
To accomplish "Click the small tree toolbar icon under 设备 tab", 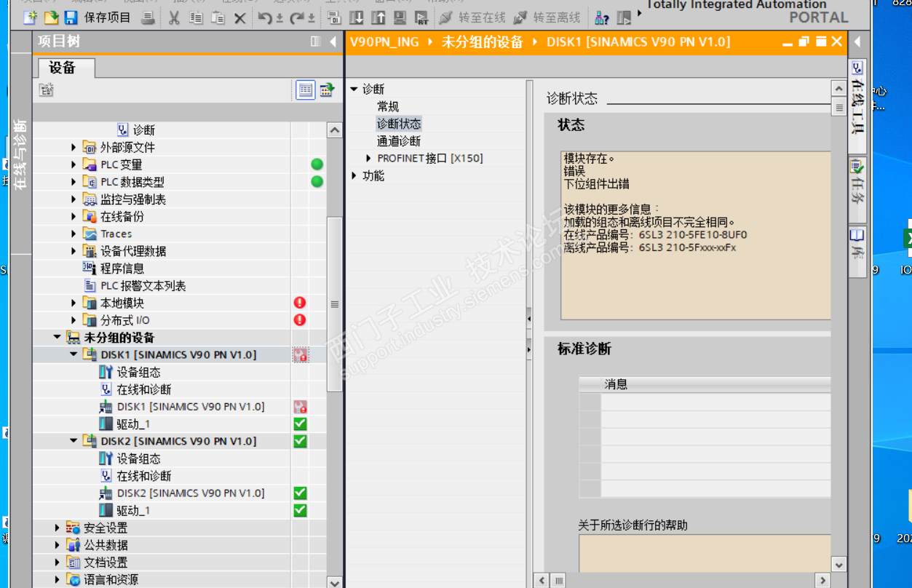I will click(47, 90).
